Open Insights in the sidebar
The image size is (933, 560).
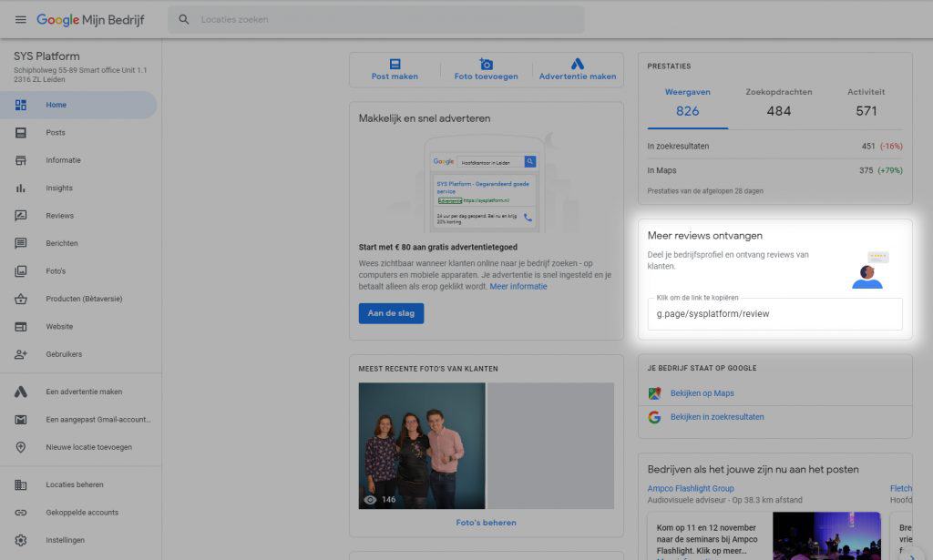click(x=78, y=188)
